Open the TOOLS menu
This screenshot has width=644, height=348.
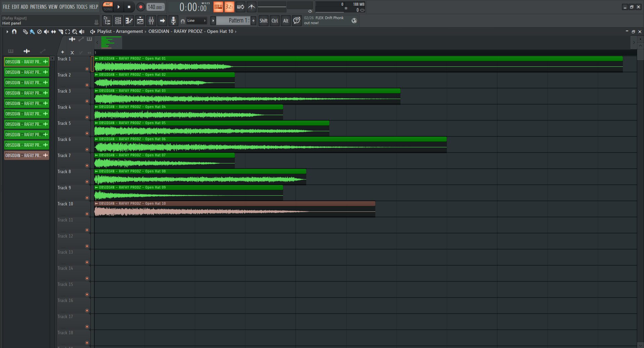(x=82, y=7)
